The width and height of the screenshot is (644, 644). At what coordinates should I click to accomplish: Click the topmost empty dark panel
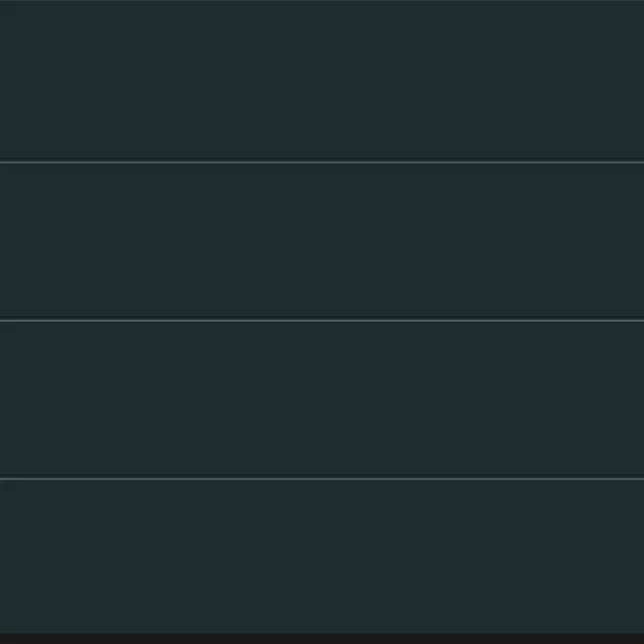pos(322,79)
